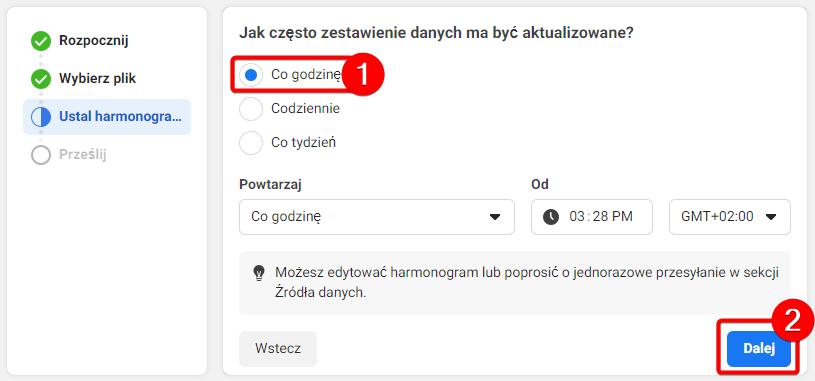Click the Wstecz button

pos(278,349)
